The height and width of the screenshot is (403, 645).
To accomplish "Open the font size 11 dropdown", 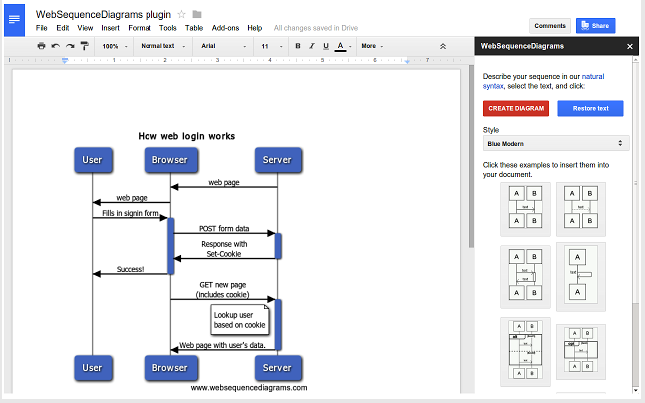I will 272,46.
